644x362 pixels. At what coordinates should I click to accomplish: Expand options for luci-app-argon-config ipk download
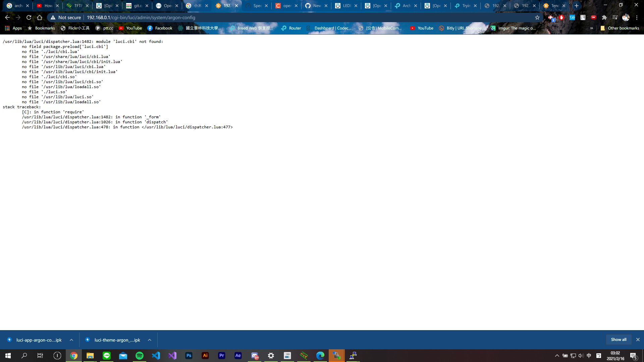click(71, 340)
